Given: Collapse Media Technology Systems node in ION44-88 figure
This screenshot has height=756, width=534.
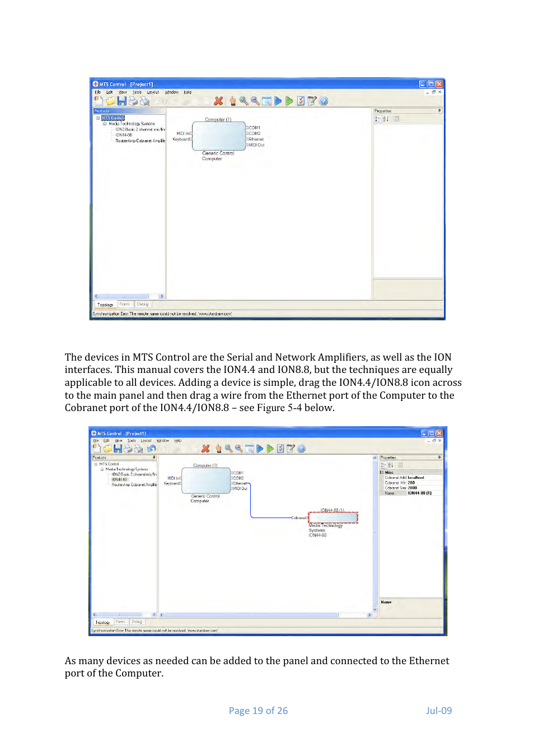Looking at the screenshot, I should (102, 469).
